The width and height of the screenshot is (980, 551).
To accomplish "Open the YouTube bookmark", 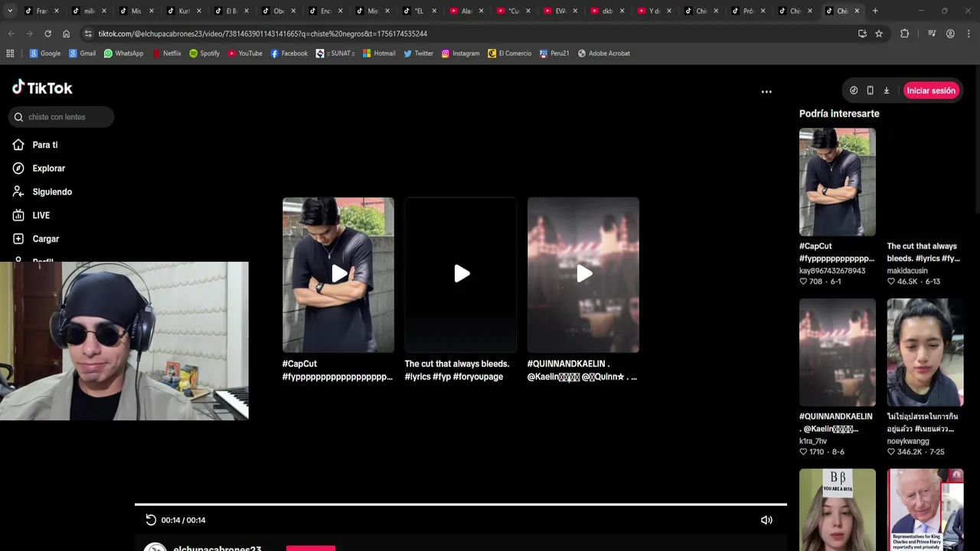I will pos(245,54).
